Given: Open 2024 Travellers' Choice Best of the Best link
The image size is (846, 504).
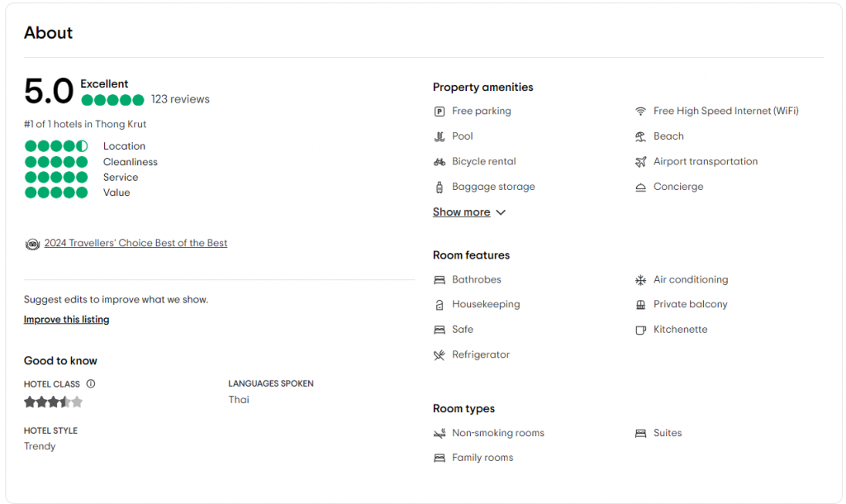Looking at the screenshot, I should tap(135, 243).
